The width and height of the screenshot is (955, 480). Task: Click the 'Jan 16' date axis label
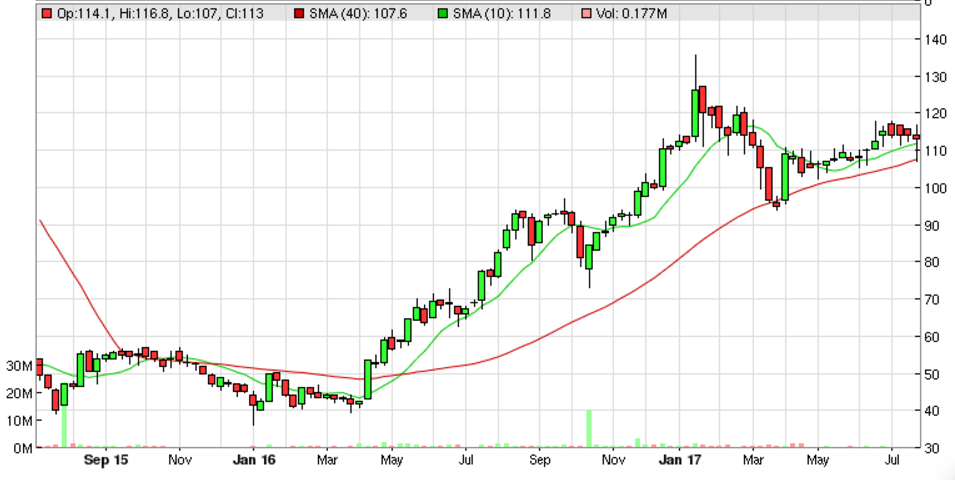coord(254,460)
